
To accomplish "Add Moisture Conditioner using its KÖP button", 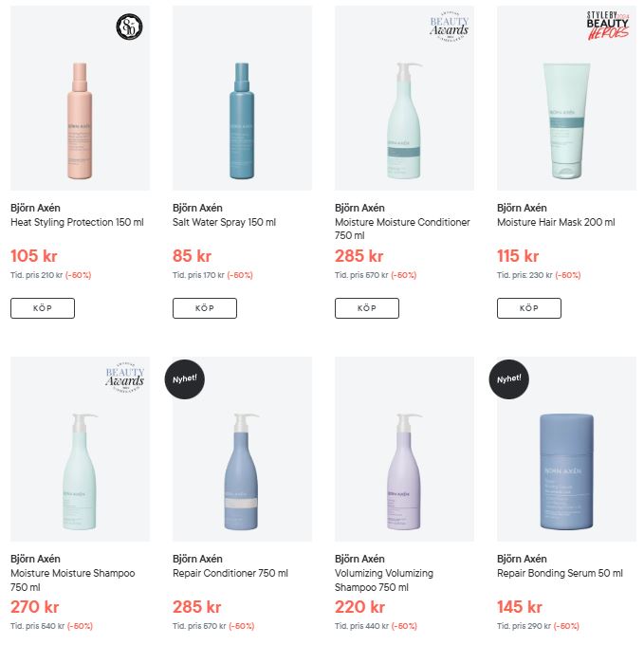I will [367, 308].
